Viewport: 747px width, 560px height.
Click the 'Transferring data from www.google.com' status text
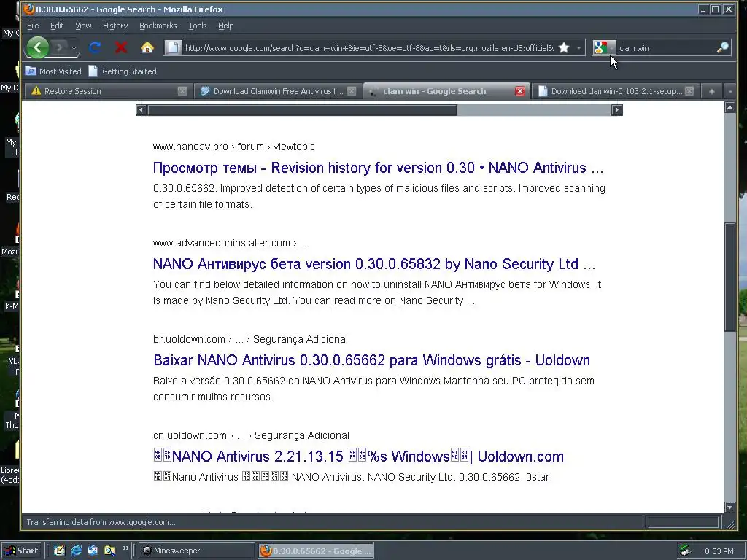pyautogui.click(x=101, y=522)
